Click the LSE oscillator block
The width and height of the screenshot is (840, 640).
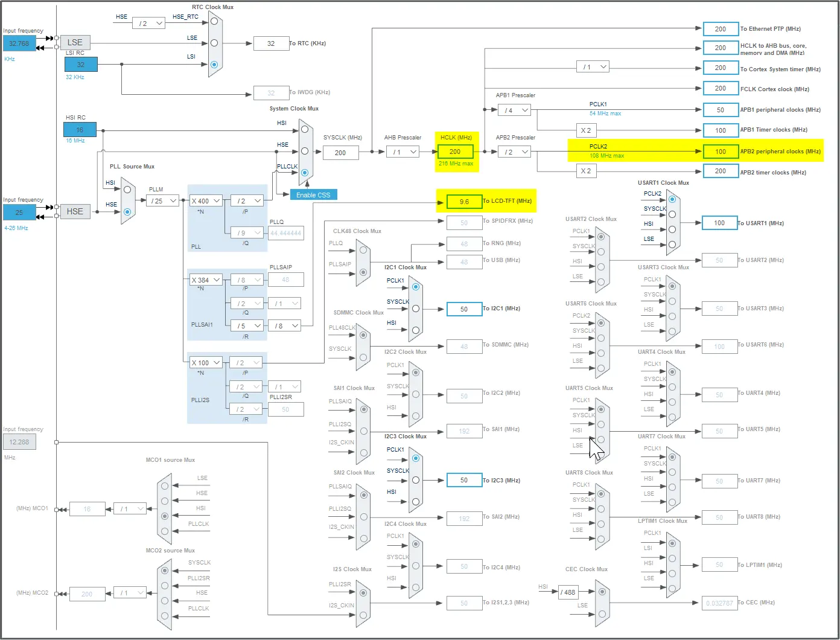pos(75,42)
